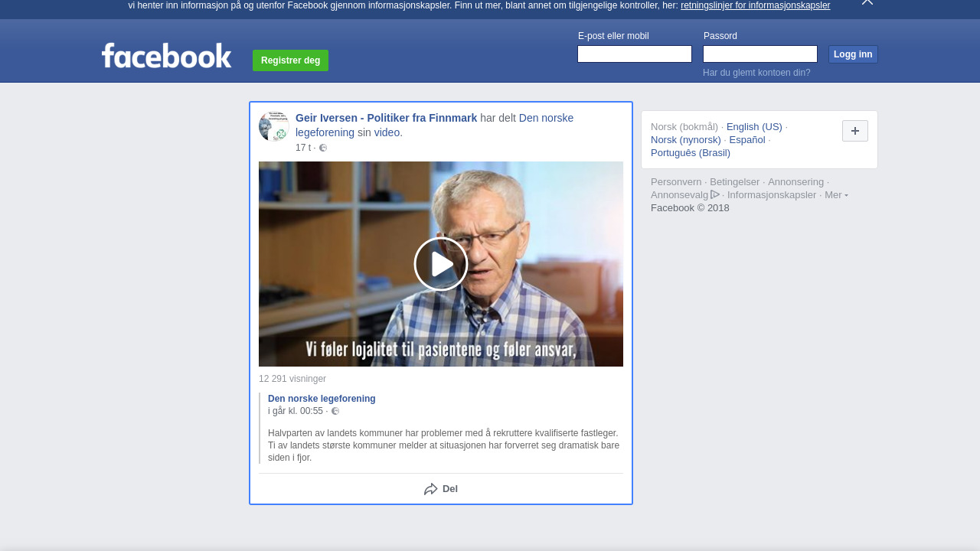Click the video link in post header
This screenshot has width=980, height=551.
coord(387,132)
